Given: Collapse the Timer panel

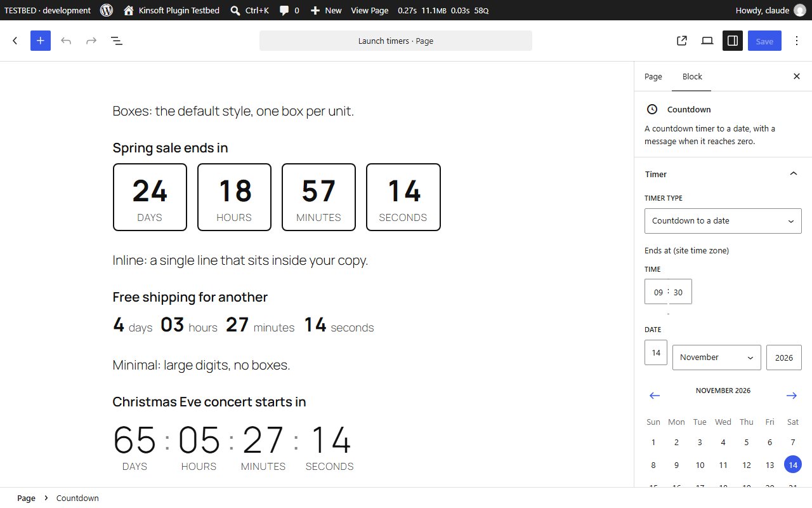Looking at the screenshot, I should click(x=723, y=174).
